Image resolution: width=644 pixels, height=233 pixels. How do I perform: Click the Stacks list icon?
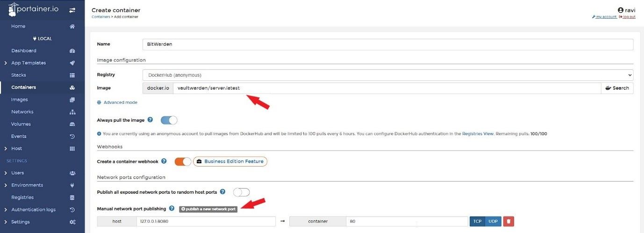click(x=72, y=75)
